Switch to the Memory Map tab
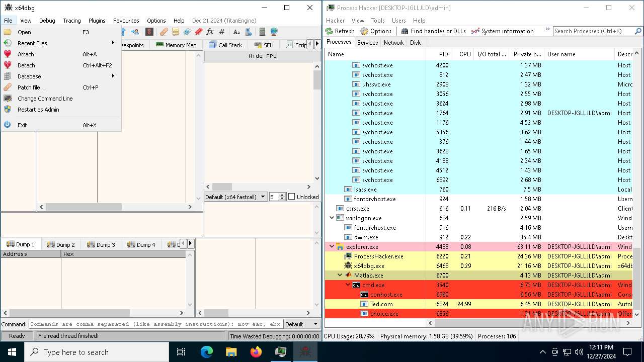This screenshot has width=644, height=362. (176, 45)
